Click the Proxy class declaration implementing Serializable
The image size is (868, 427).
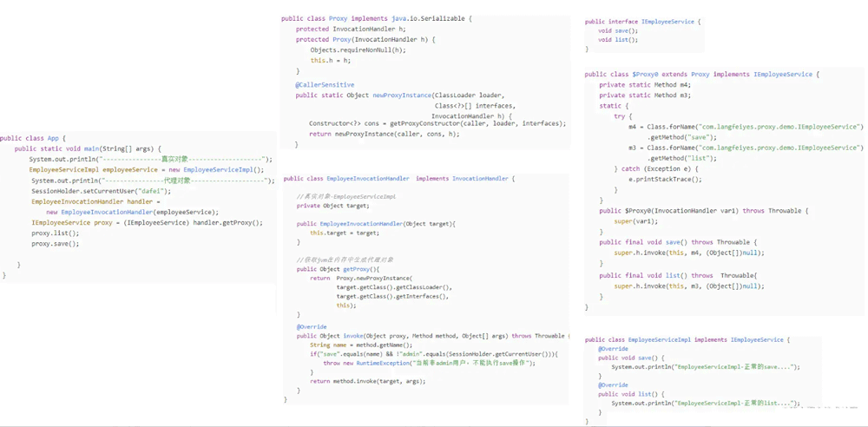click(x=377, y=18)
